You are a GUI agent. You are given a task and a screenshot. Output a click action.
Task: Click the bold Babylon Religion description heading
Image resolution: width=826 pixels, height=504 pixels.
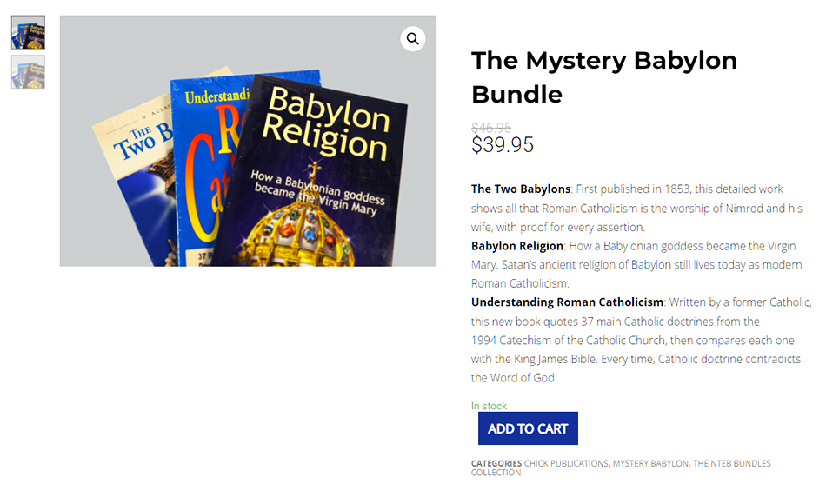tap(516, 246)
